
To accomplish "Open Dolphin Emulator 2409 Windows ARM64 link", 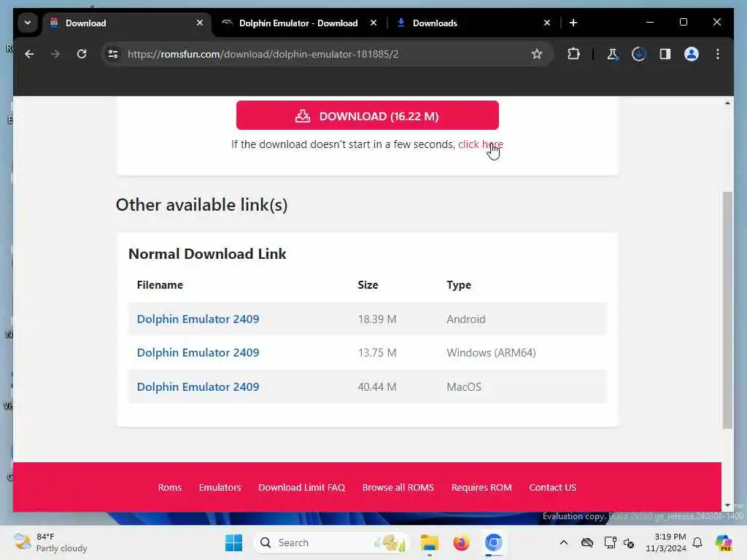I will (x=198, y=353).
